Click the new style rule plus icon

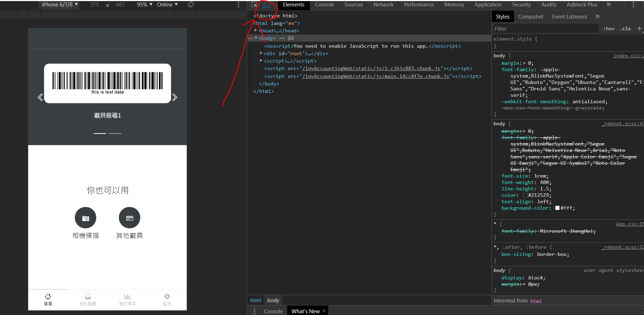pos(639,28)
